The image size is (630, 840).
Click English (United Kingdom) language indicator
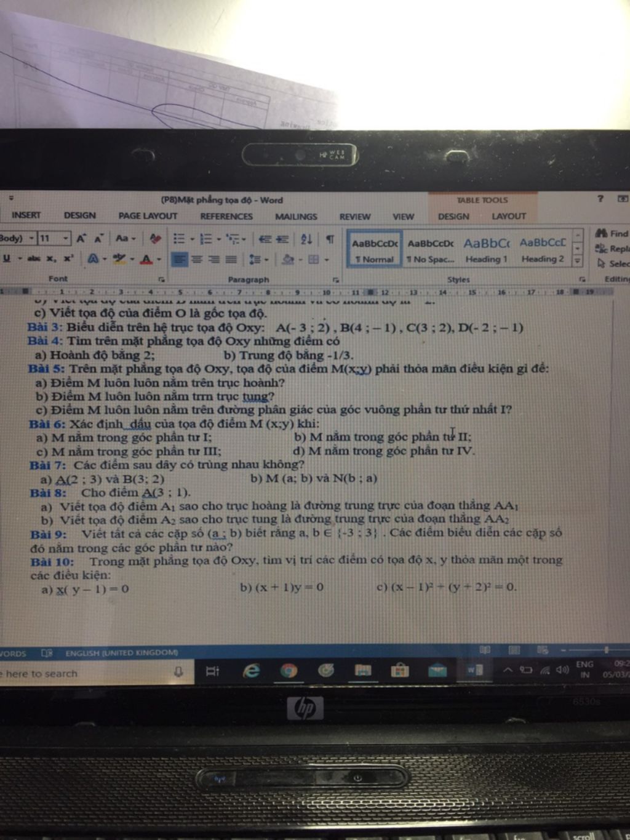(122, 652)
